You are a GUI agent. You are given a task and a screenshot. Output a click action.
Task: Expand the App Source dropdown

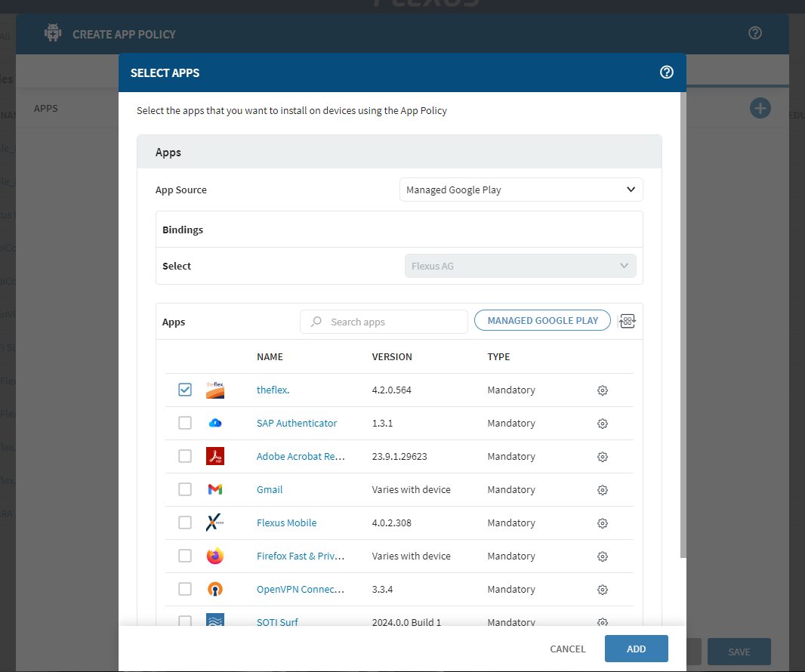tap(520, 190)
